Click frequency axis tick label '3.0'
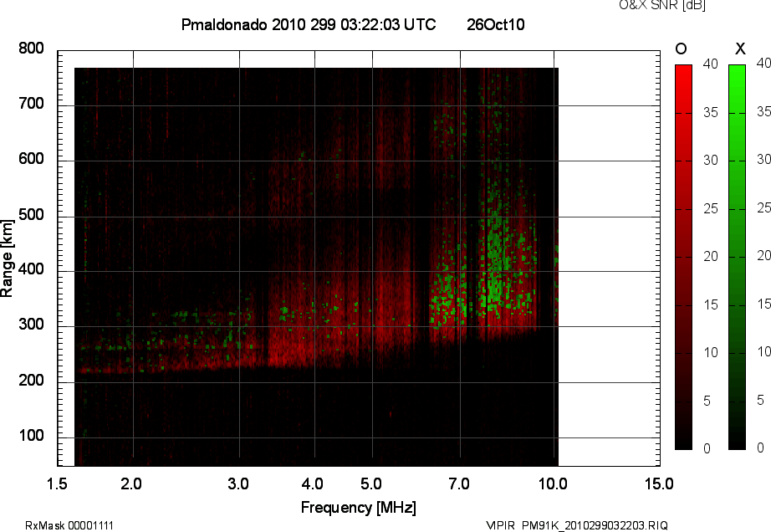This screenshot has height=532, width=771. coord(238,484)
